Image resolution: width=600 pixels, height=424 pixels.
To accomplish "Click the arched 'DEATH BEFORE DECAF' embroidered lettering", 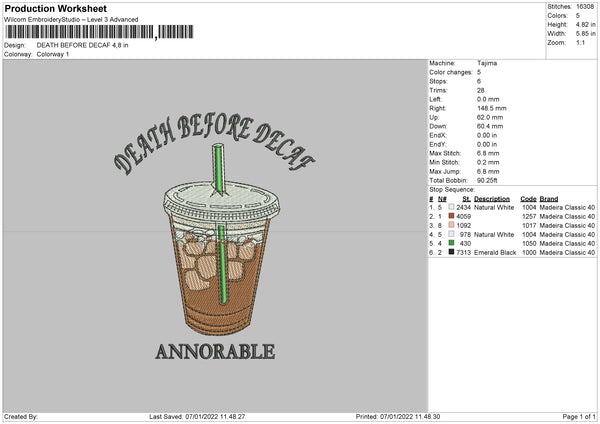I will (x=214, y=144).
